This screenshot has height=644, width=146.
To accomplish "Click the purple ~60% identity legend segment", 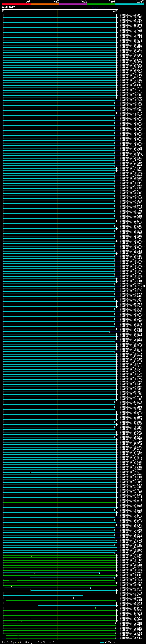I will (73, 4).
